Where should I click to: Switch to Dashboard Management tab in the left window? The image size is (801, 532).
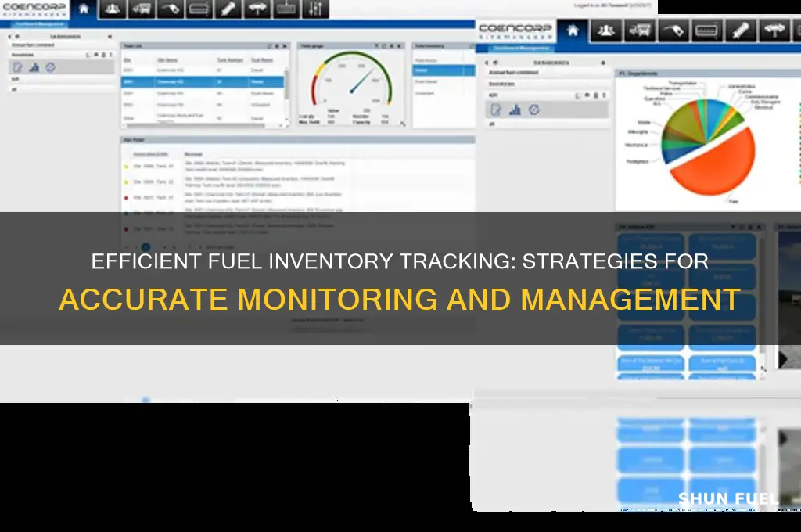(x=39, y=24)
